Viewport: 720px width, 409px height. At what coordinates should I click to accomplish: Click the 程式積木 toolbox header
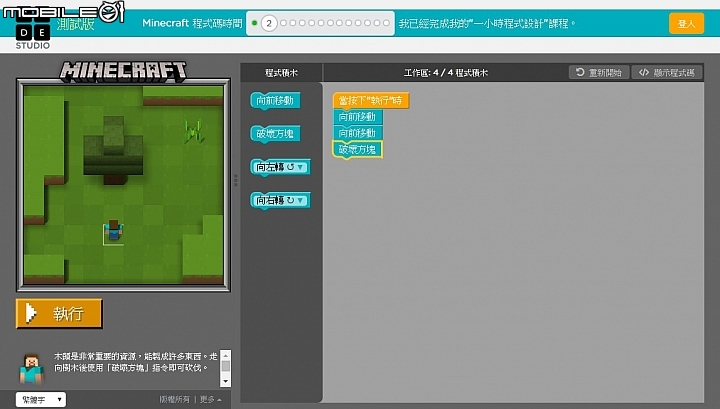281,73
